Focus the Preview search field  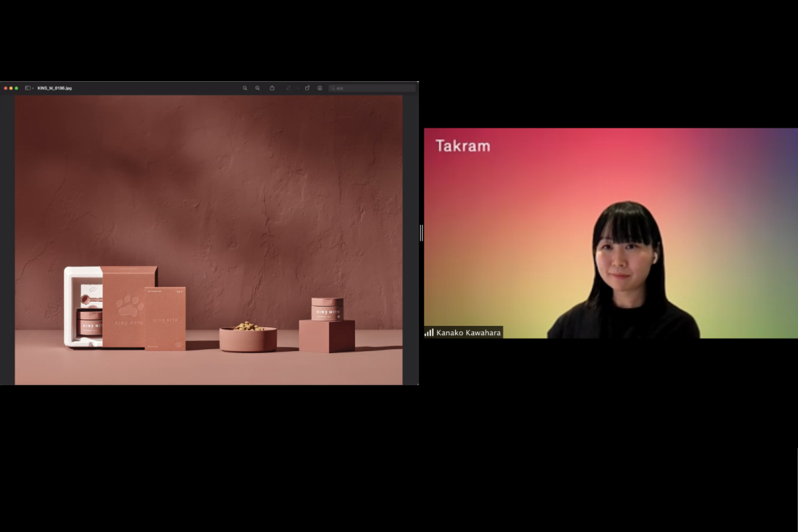coord(372,88)
